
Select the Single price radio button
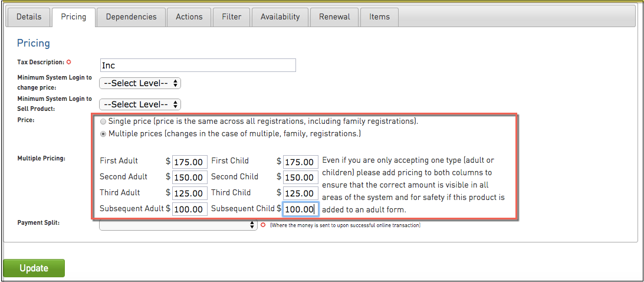coord(104,122)
